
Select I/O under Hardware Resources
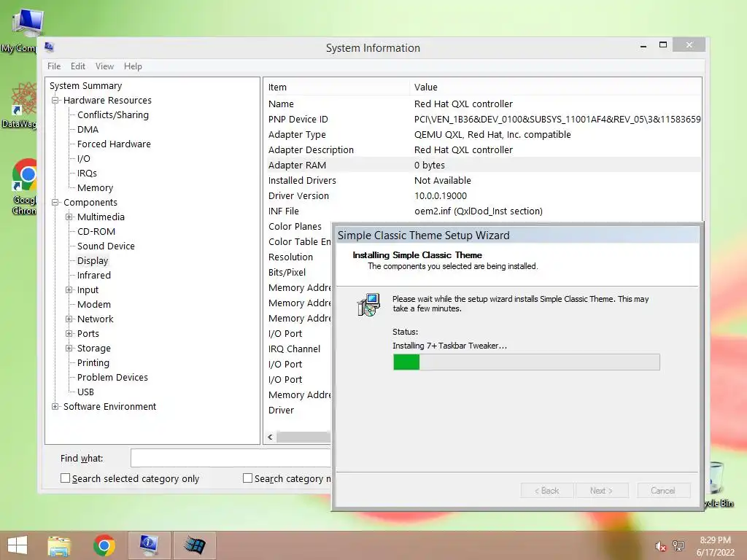[x=83, y=158]
